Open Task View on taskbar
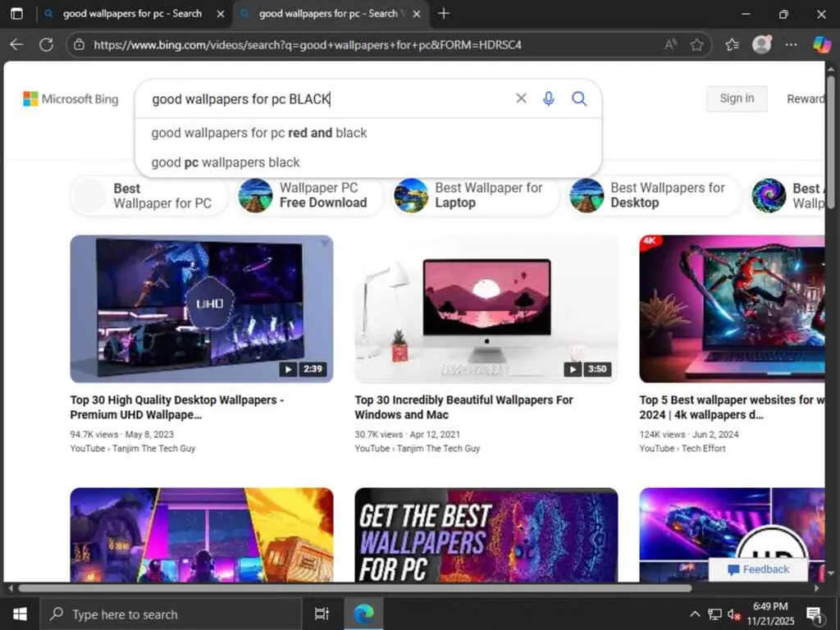This screenshot has width=840, height=630. click(322, 614)
